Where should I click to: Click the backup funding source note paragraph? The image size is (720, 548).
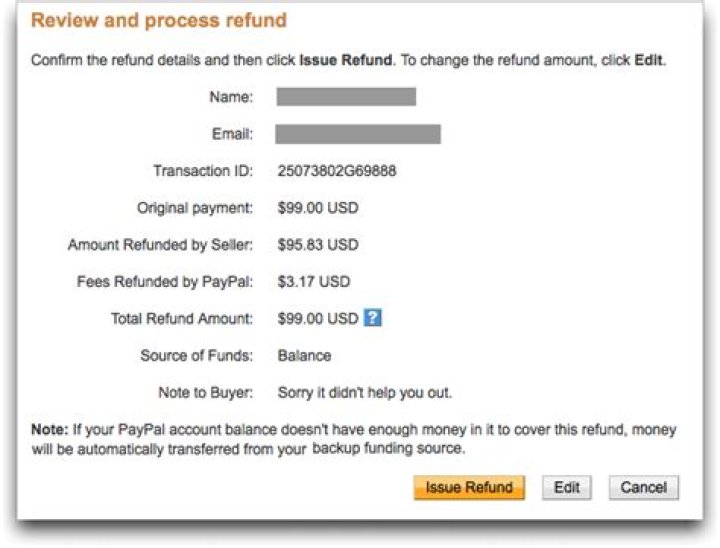click(x=353, y=439)
